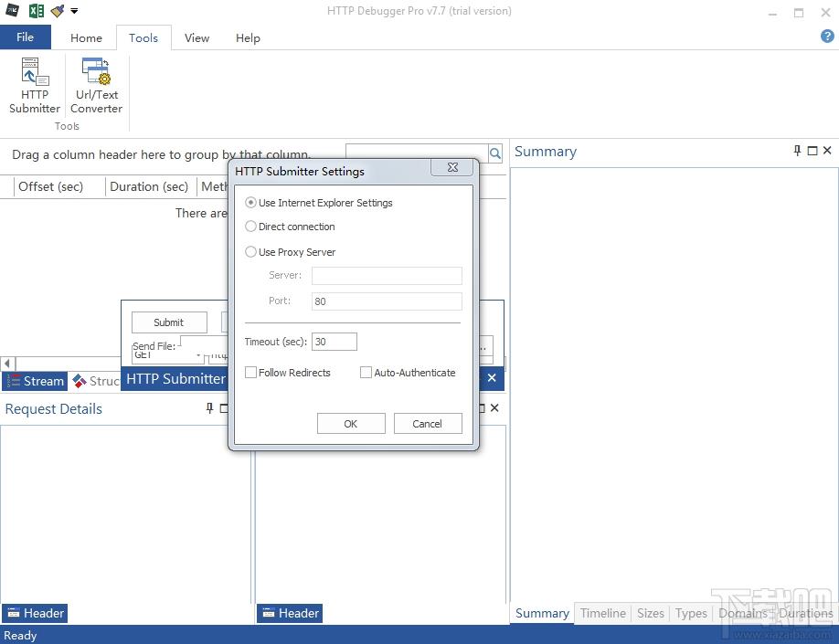Close the Summary panel
Screen dimensions: 839x644
(x=827, y=151)
